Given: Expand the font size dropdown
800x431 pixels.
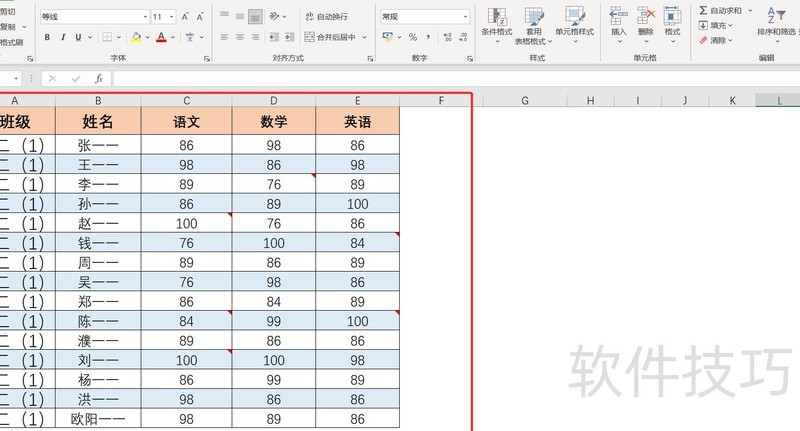Looking at the screenshot, I should (x=172, y=17).
